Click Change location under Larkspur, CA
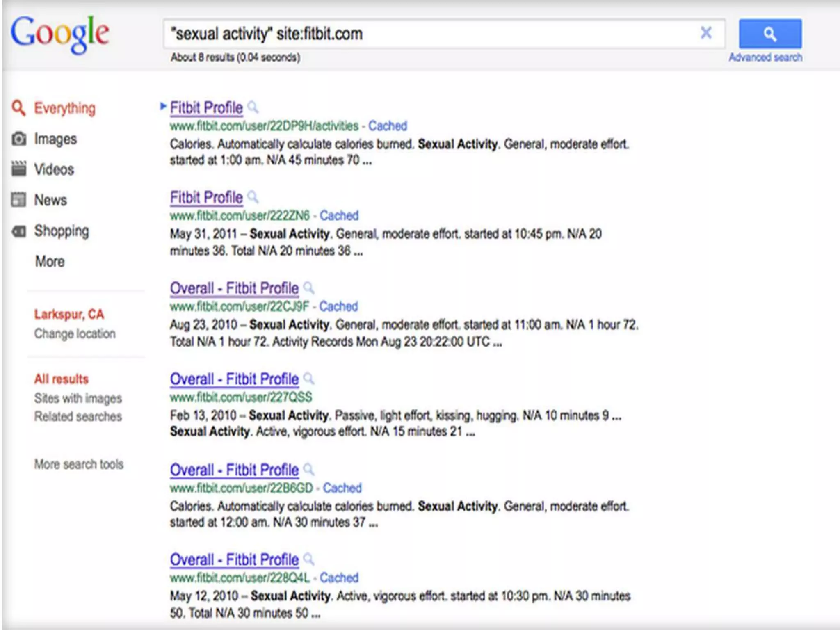The image size is (840, 630). [x=75, y=333]
